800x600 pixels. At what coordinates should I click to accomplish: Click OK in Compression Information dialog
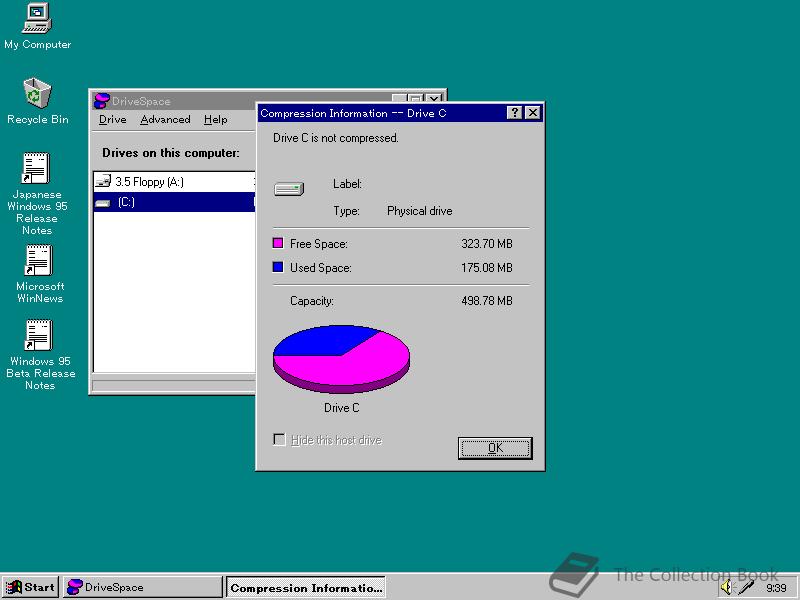[495, 448]
